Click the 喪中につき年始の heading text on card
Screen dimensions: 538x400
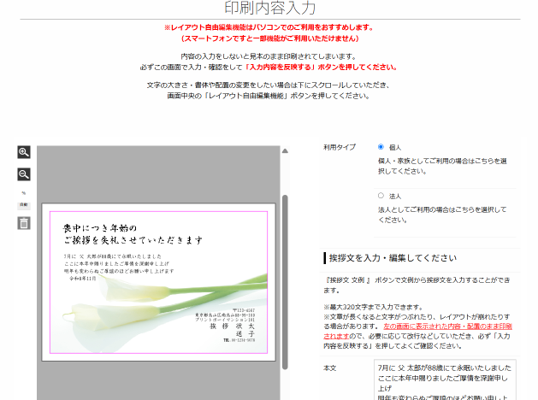(x=100, y=228)
